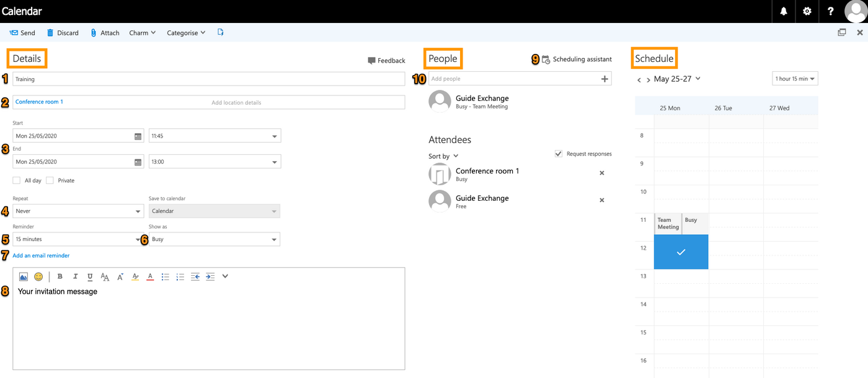Viewport: 868px width, 378px height.
Task: Open the Charm menu
Action: click(142, 33)
